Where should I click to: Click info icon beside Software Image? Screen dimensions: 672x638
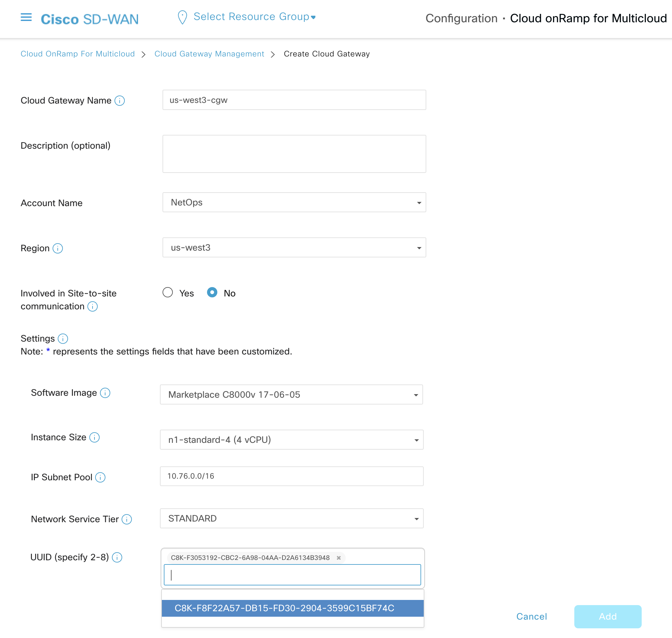click(105, 393)
